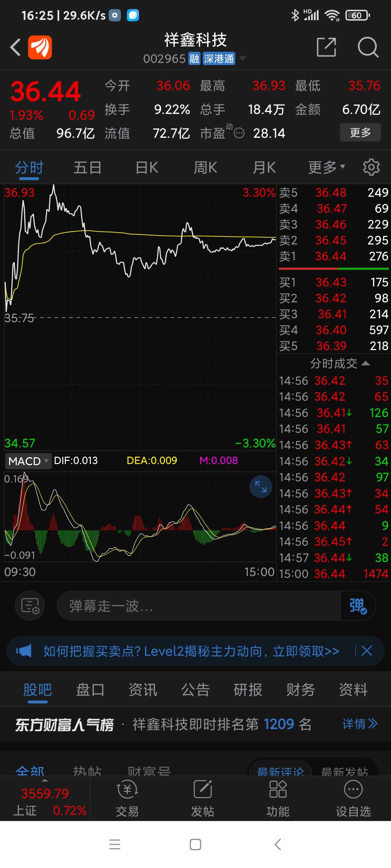
Task: Tap the MACD indicator chart
Action: click(140, 517)
